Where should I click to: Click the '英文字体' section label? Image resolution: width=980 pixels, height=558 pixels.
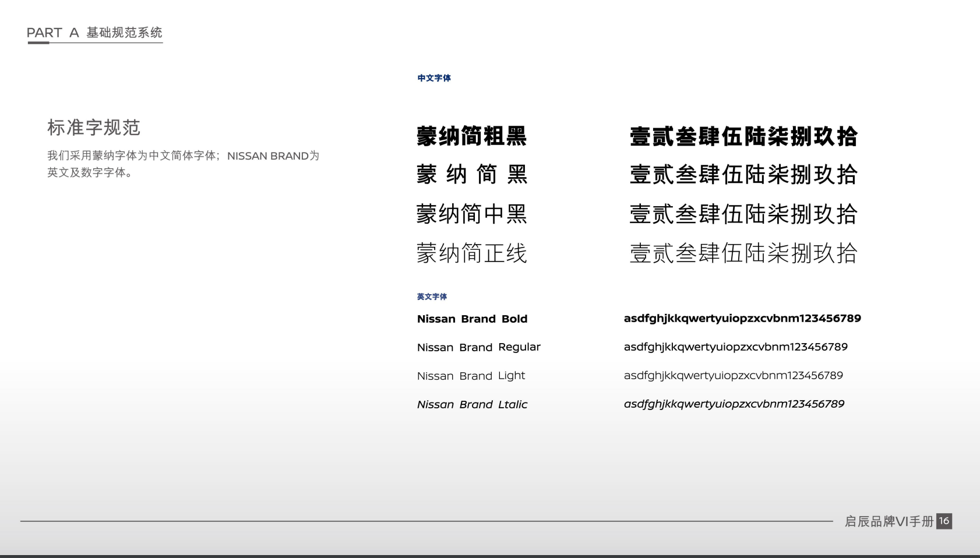coord(432,296)
